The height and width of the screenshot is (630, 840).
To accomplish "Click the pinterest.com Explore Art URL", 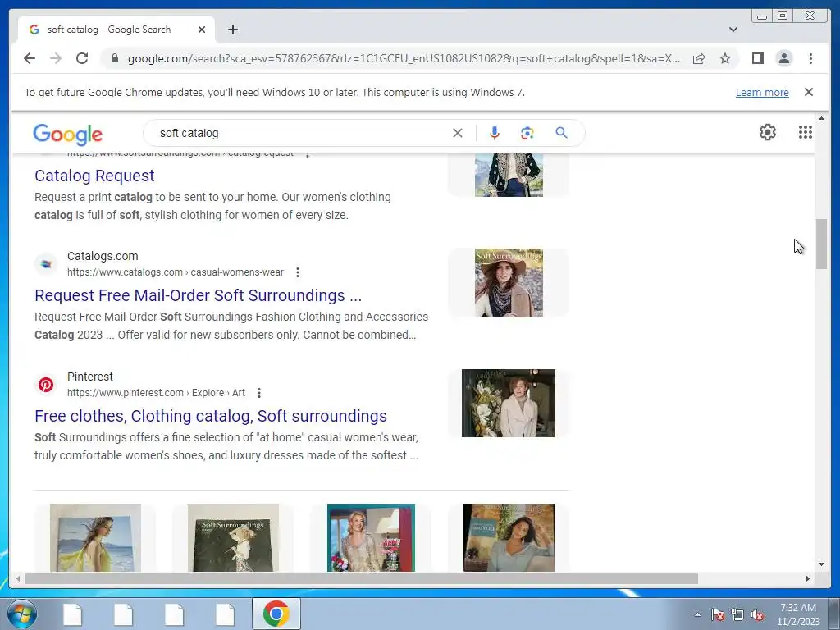I will pos(156,393).
